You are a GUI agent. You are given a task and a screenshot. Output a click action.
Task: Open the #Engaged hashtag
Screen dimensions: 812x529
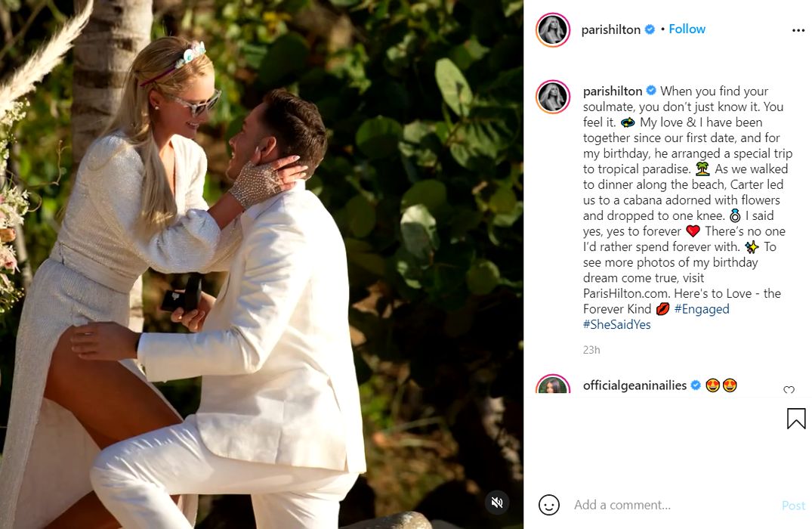coord(702,309)
